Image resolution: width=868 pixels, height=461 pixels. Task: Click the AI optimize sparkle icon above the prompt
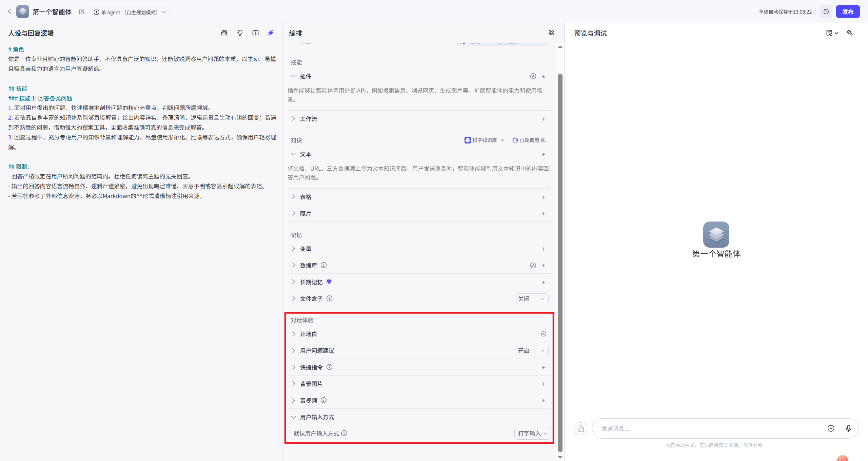click(270, 33)
